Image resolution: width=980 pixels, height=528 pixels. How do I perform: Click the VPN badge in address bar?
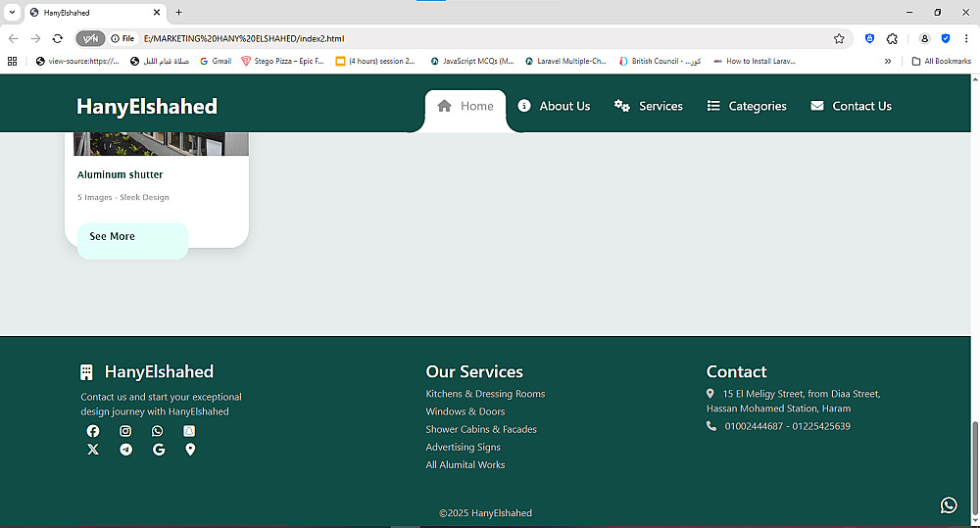point(90,39)
